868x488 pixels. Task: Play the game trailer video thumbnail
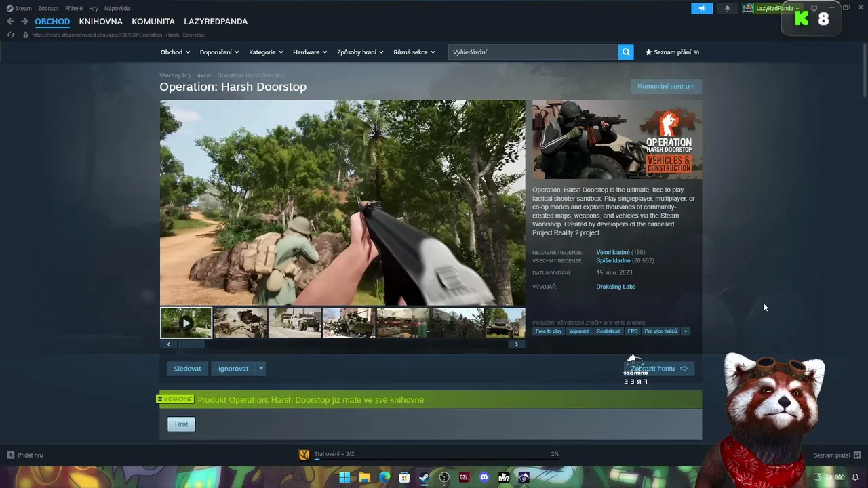coord(186,323)
